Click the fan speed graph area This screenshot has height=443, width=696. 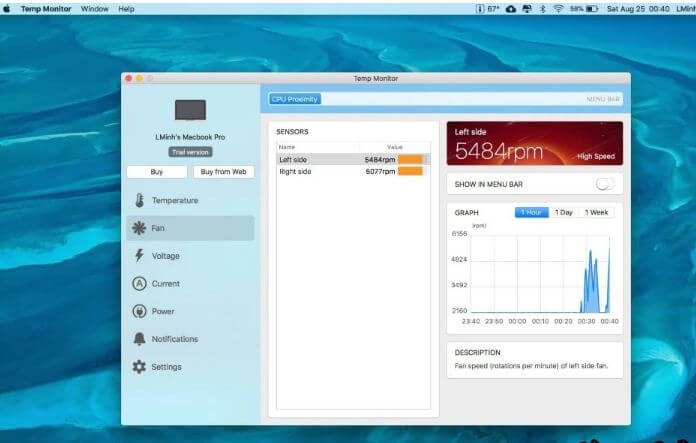(540, 274)
